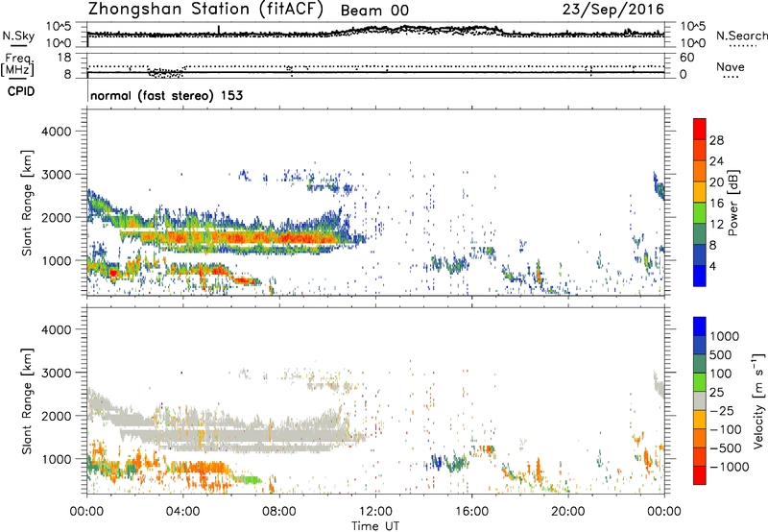768x532 pixels.
Task: Click the 'Slant Range [km]' label of velocity panel
Action: [27, 401]
